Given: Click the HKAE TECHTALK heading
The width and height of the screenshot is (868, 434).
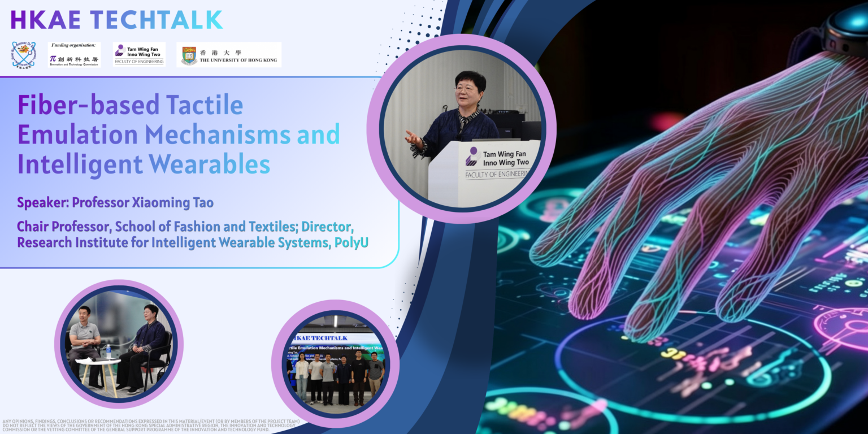Looking at the screenshot, I should 116,19.
